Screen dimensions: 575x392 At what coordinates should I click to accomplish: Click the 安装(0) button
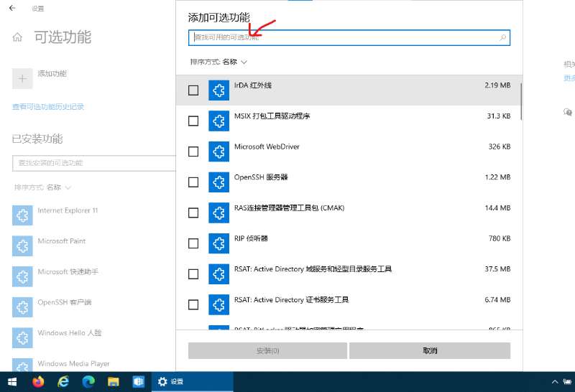[x=267, y=350]
